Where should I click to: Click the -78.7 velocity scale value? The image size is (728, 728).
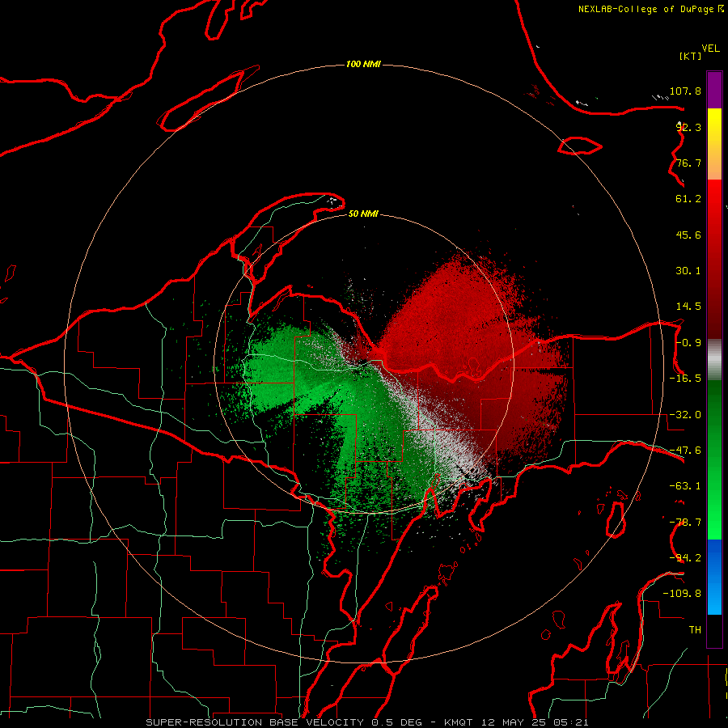(685, 523)
